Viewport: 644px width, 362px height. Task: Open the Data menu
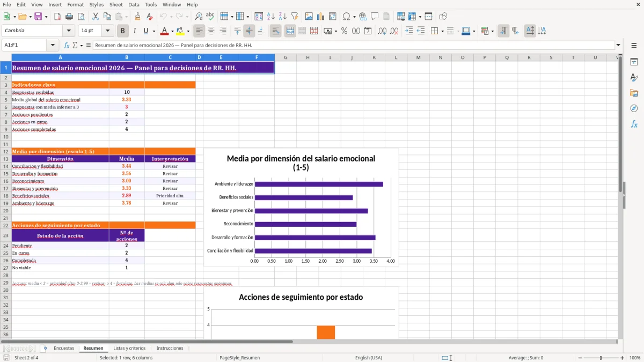click(x=134, y=4)
